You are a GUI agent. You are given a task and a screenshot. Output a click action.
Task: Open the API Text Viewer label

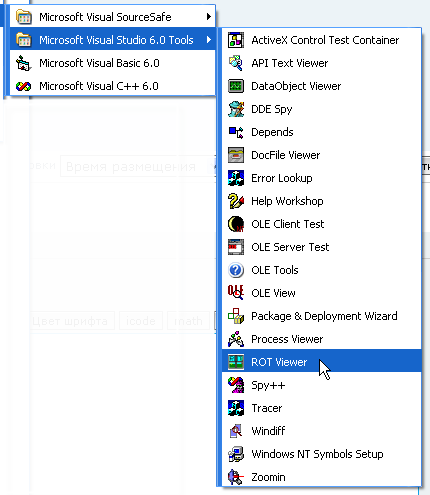pyautogui.click(x=290, y=63)
